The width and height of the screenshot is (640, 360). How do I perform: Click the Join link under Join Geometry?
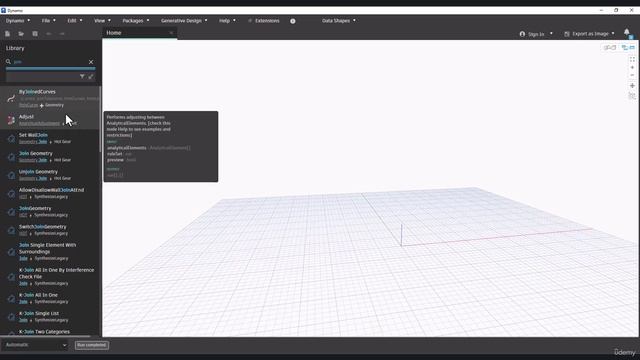[33, 160]
